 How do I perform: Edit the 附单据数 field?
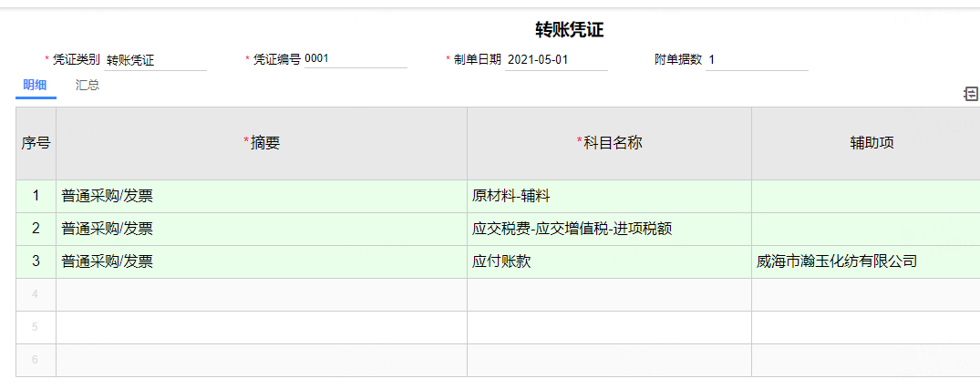pos(757,60)
